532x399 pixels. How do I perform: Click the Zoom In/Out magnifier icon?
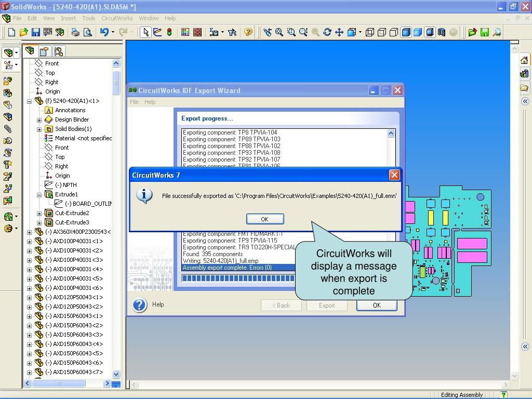click(303, 32)
